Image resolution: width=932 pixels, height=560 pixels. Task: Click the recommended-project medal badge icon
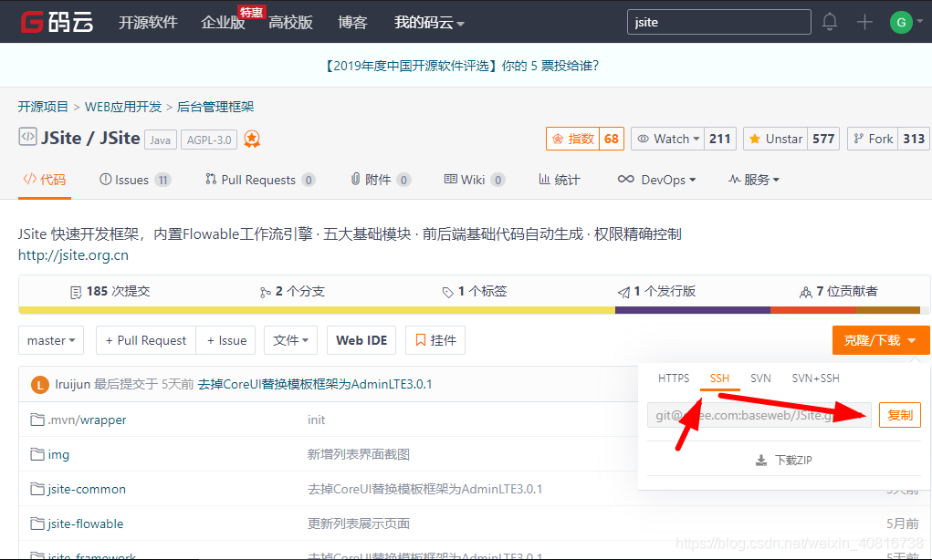coord(252,139)
